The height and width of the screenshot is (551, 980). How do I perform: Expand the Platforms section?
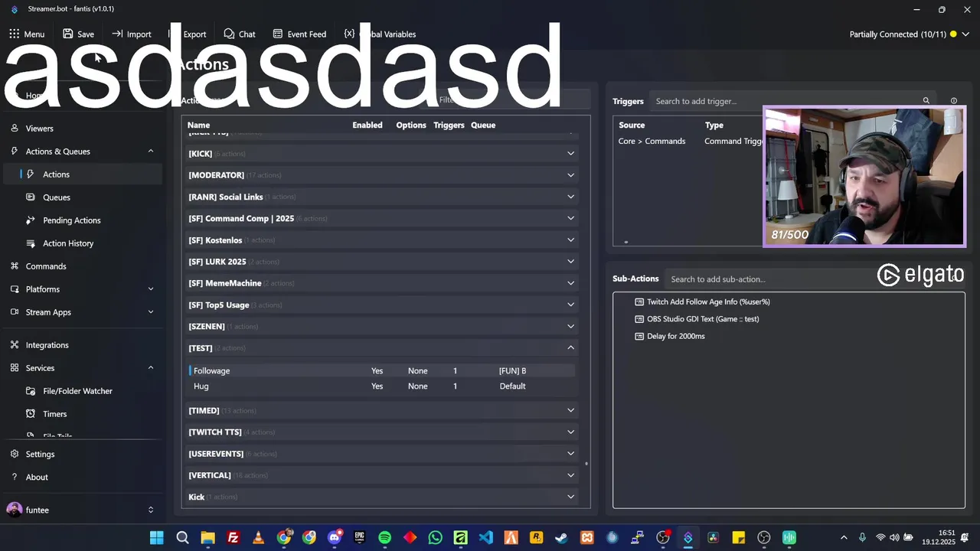(x=150, y=289)
